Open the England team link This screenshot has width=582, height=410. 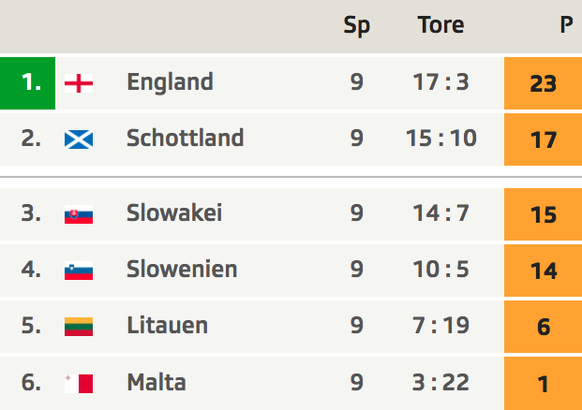click(170, 82)
